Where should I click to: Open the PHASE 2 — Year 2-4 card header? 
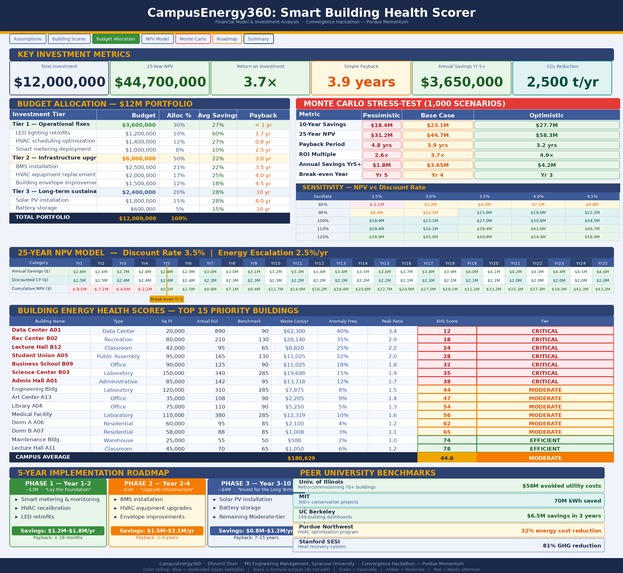[157, 486]
